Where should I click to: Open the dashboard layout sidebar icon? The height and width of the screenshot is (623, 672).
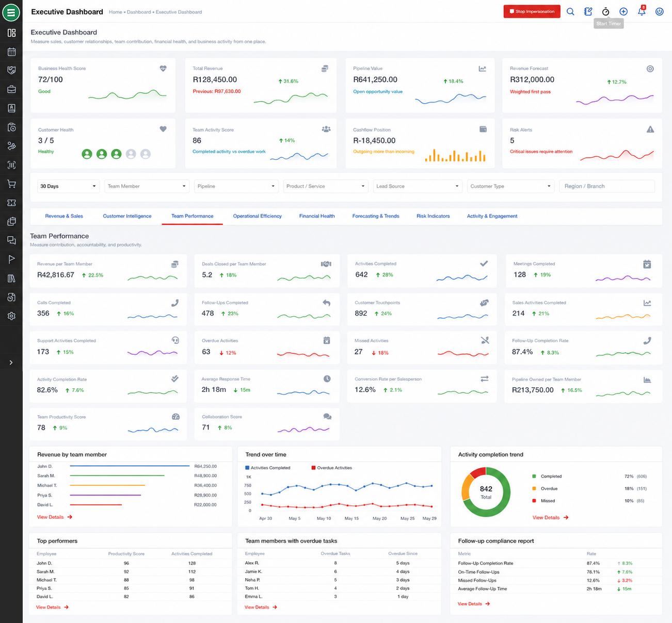point(11,33)
